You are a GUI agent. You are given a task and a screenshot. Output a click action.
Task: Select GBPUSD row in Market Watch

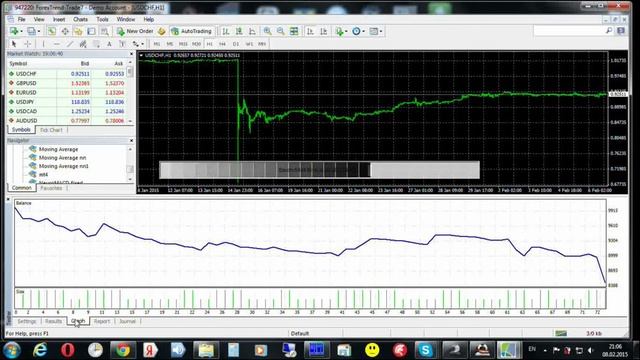pos(68,83)
